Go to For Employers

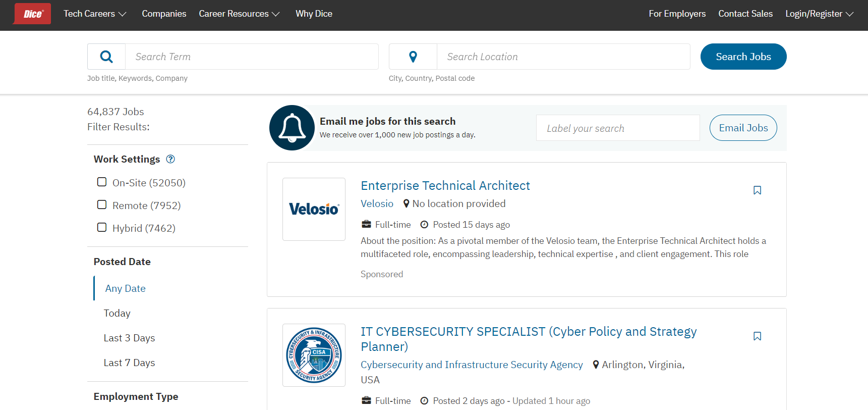(x=677, y=14)
